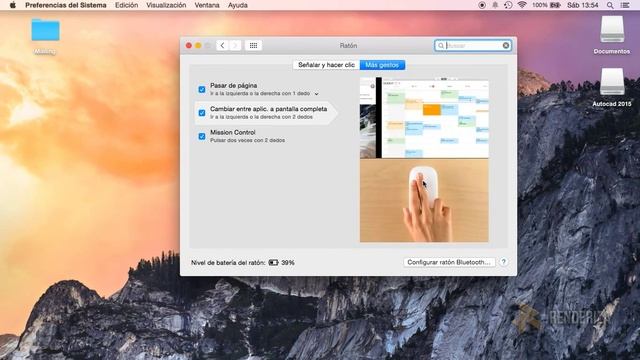Viewport: 640px width, 360px height.
Task: Toggle Cambiar entre aplic. a pantalla completa checkbox
Action: [202, 113]
